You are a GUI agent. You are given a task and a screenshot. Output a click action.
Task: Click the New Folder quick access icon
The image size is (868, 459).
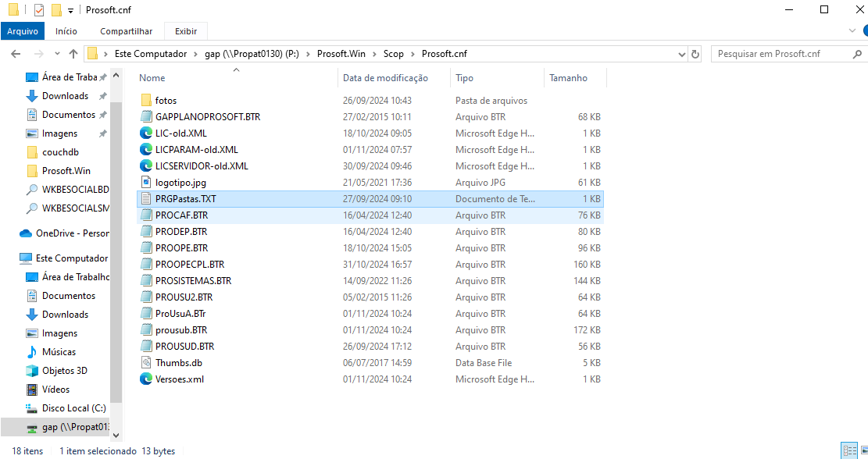[56, 10]
